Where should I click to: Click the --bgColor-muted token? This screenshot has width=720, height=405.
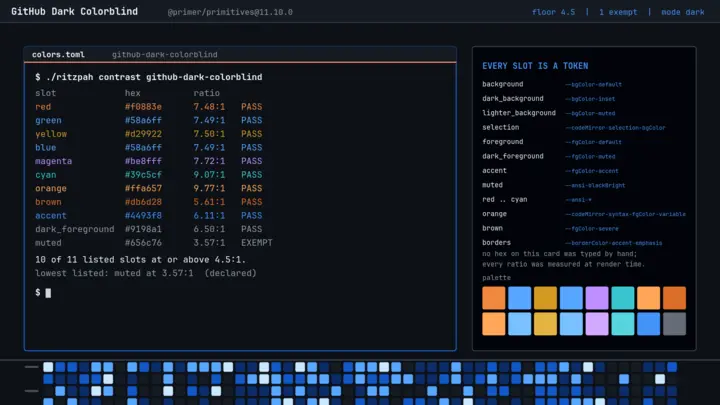590,113
